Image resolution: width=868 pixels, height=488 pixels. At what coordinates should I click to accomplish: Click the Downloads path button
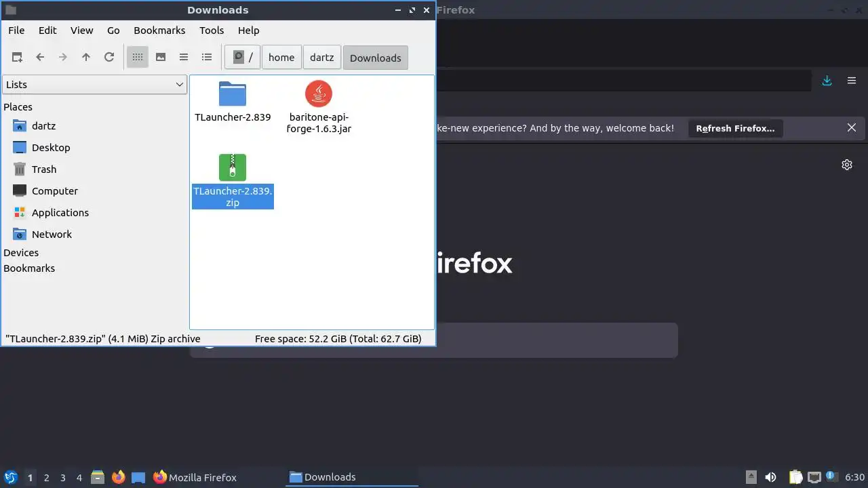pos(376,58)
